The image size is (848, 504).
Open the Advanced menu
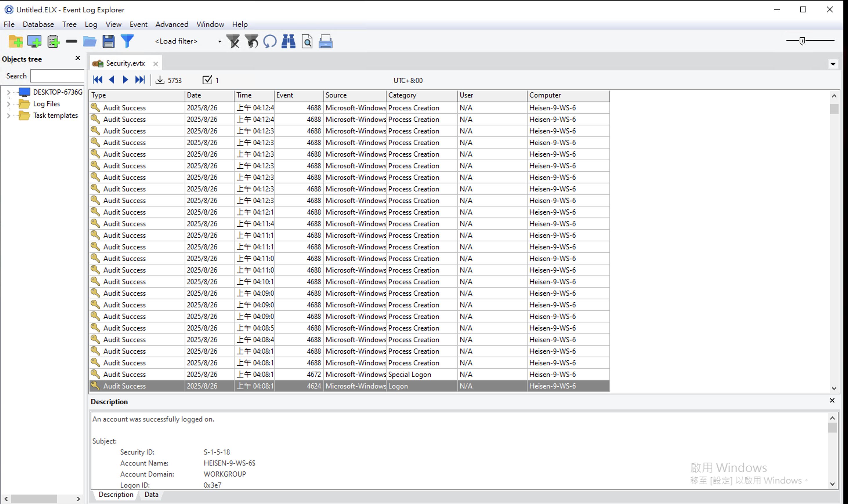point(172,24)
